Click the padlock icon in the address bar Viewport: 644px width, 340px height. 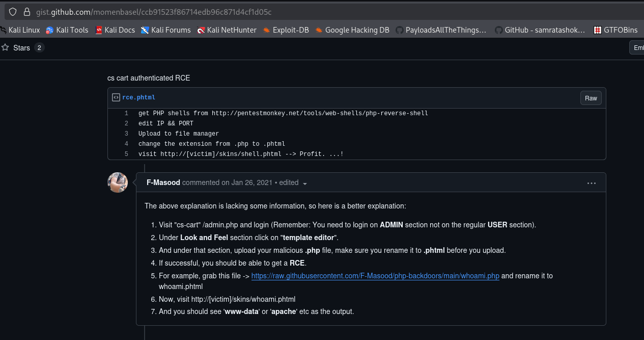[x=26, y=11]
